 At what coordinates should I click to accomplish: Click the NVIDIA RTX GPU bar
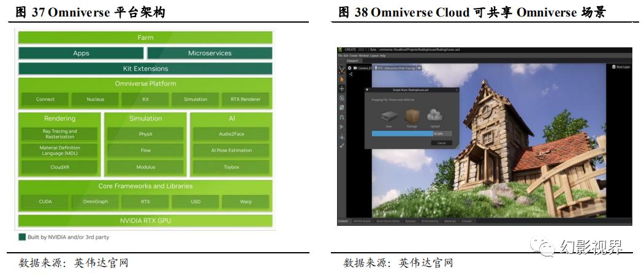click(x=145, y=221)
